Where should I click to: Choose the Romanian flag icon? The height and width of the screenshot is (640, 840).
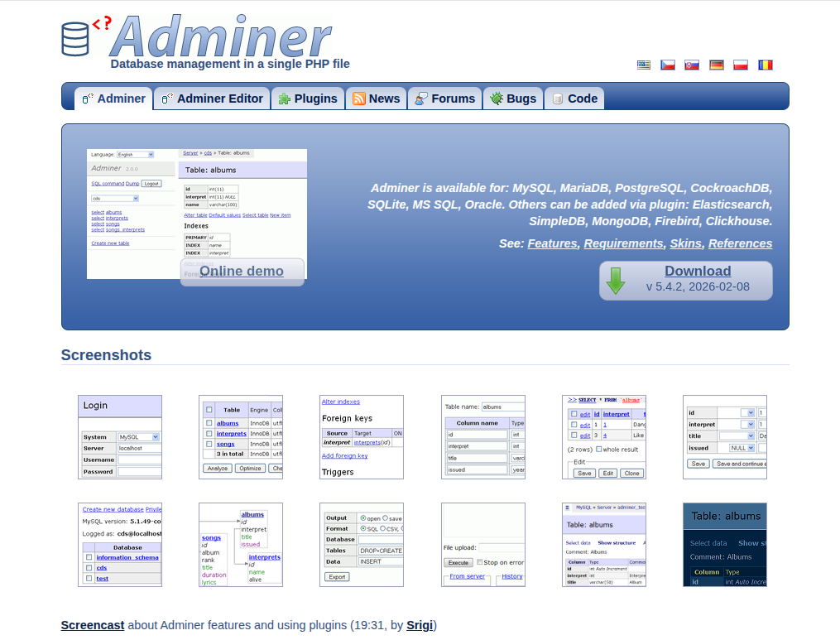[765, 64]
